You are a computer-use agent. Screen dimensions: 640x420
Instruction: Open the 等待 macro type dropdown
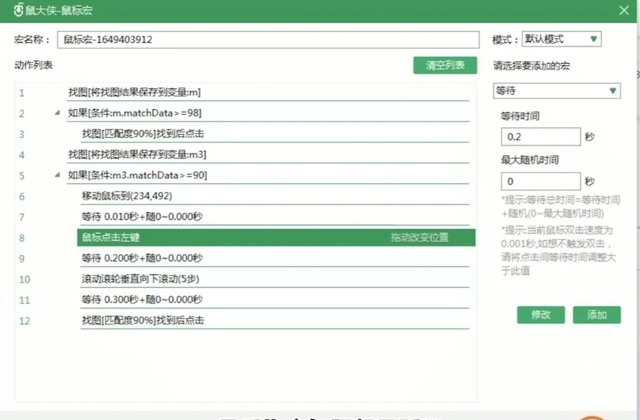557,91
